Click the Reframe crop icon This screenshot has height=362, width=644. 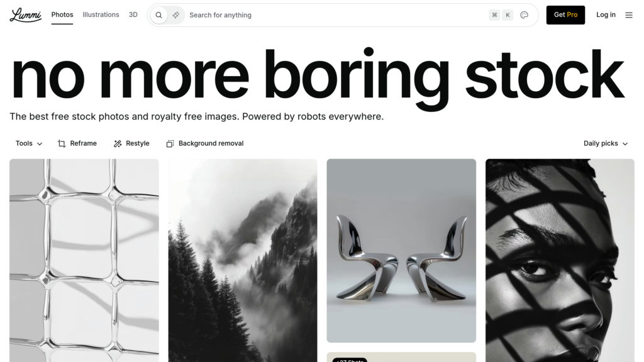click(62, 144)
